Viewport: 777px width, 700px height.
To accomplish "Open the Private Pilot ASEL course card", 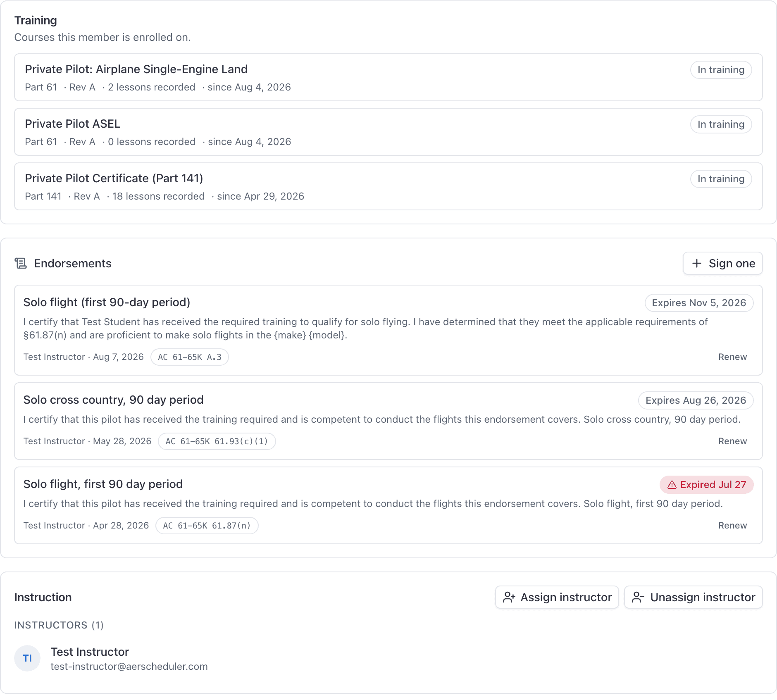I will (x=388, y=132).
